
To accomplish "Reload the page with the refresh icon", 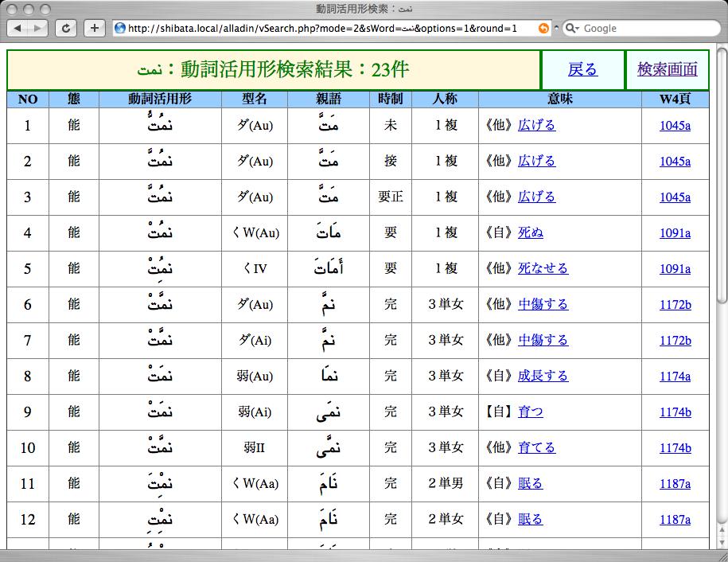I will point(66,28).
